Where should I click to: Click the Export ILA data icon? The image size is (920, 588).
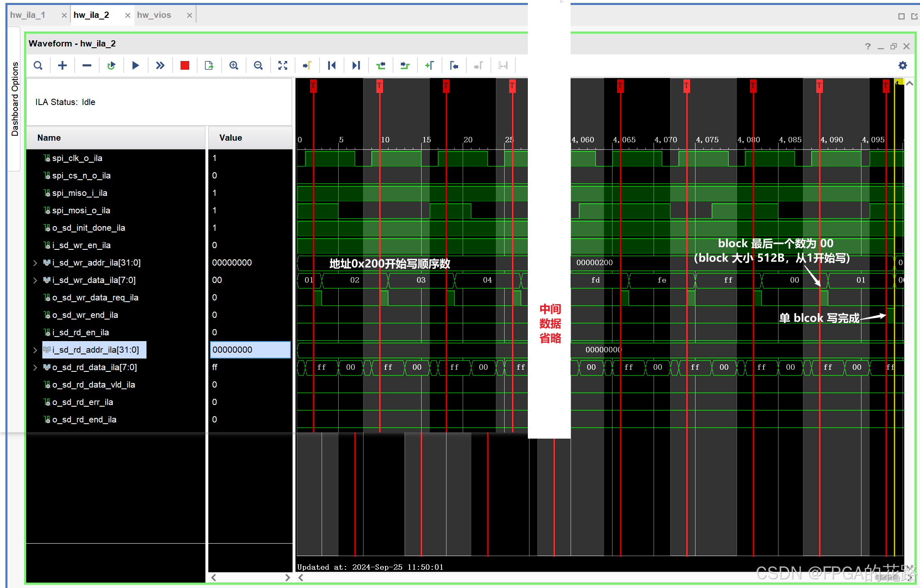pyautogui.click(x=209, y=66)
